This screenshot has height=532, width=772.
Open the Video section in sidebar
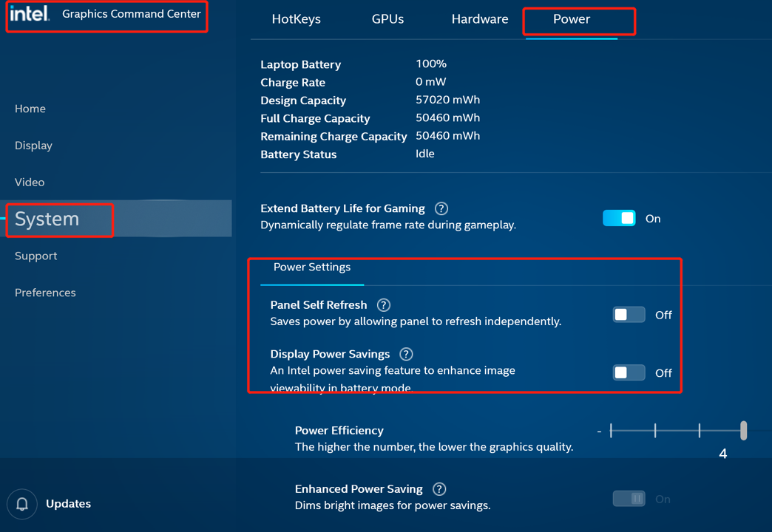(x=30, y=183)
